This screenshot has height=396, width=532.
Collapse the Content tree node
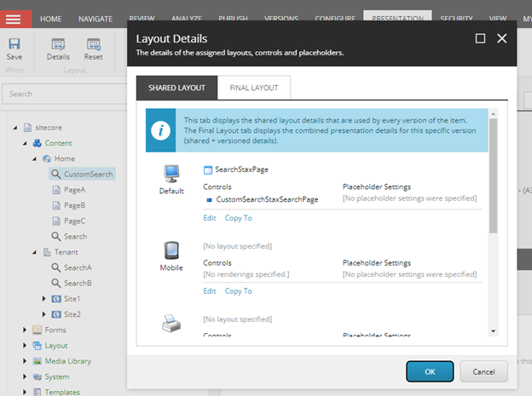[x=25, y=143]
